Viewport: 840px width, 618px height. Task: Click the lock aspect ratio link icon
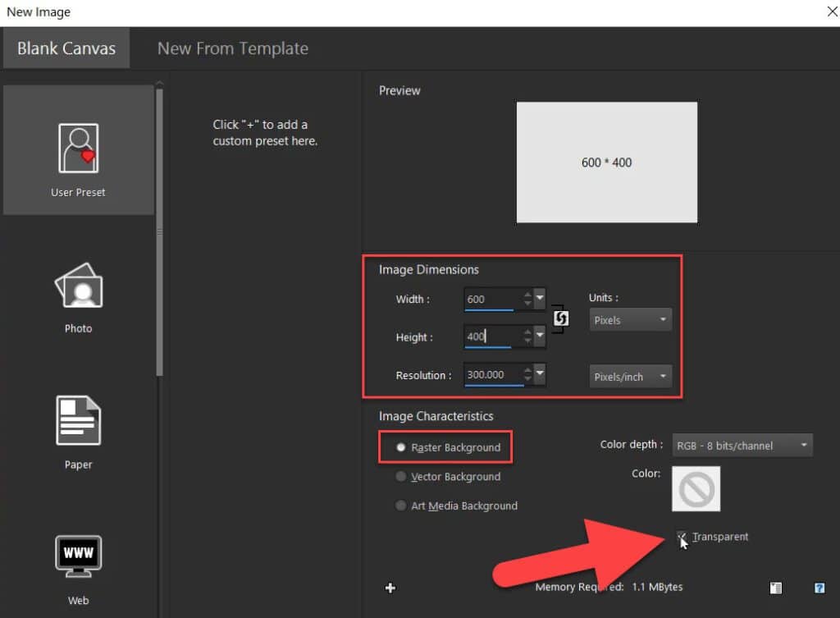click(x=562, y=318)
